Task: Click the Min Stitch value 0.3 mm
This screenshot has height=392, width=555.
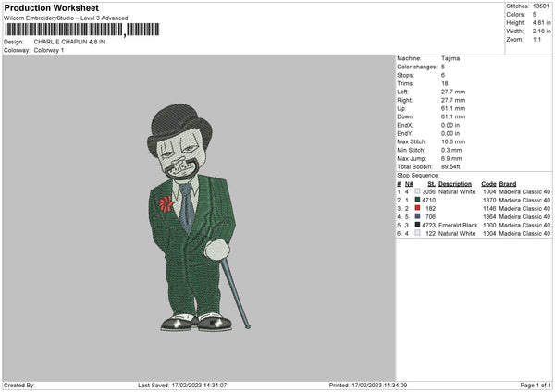Action: tap(451, 150)
